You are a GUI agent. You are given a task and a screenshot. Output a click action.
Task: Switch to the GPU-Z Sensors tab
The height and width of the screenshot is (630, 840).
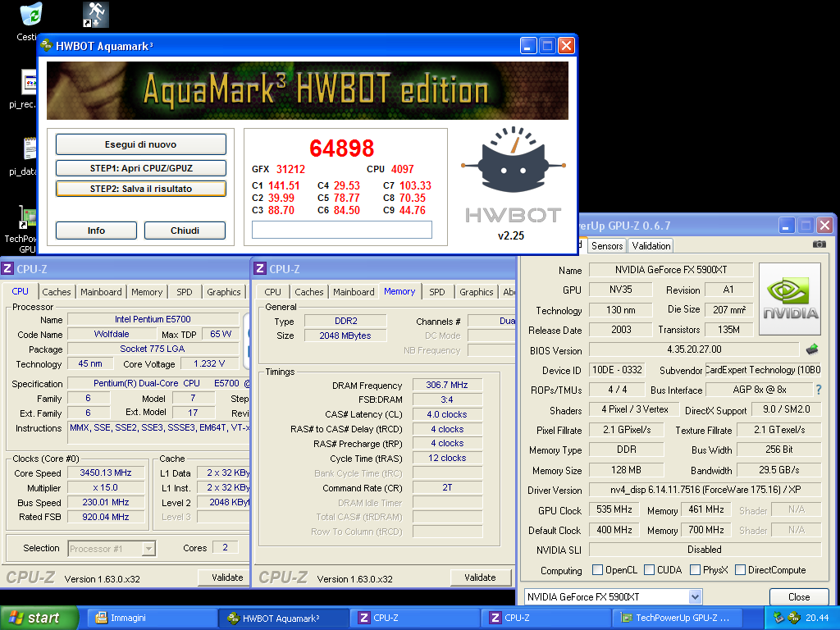tap(607, 246)
